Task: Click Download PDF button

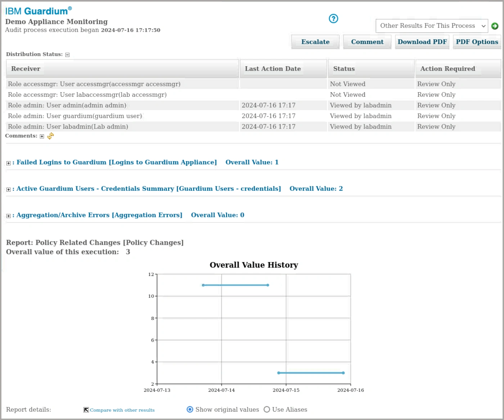Action: pos(422,42)
